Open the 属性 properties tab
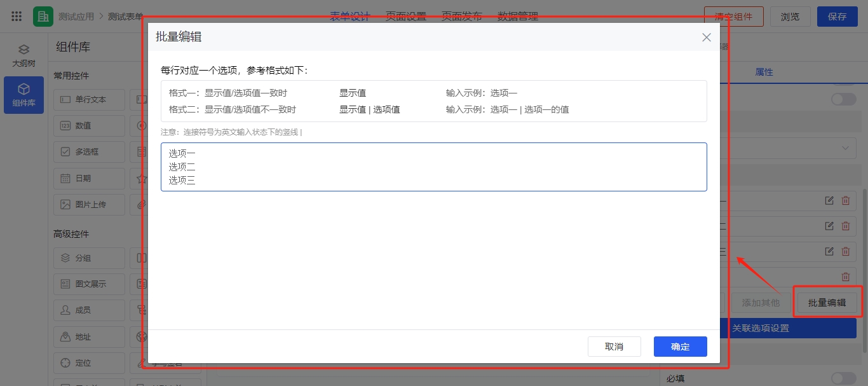The image size is (868, 386). coord(764,72)
